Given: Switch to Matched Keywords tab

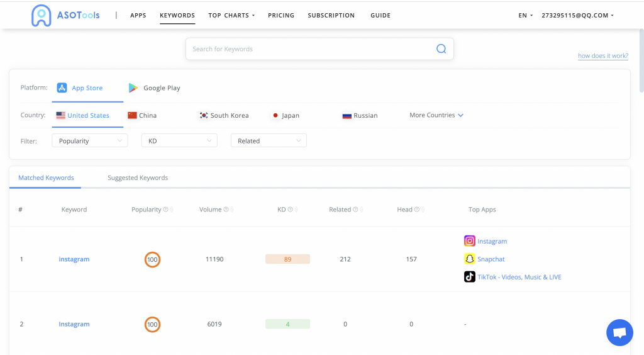Looking at the screenshot, I should (46, 177).
